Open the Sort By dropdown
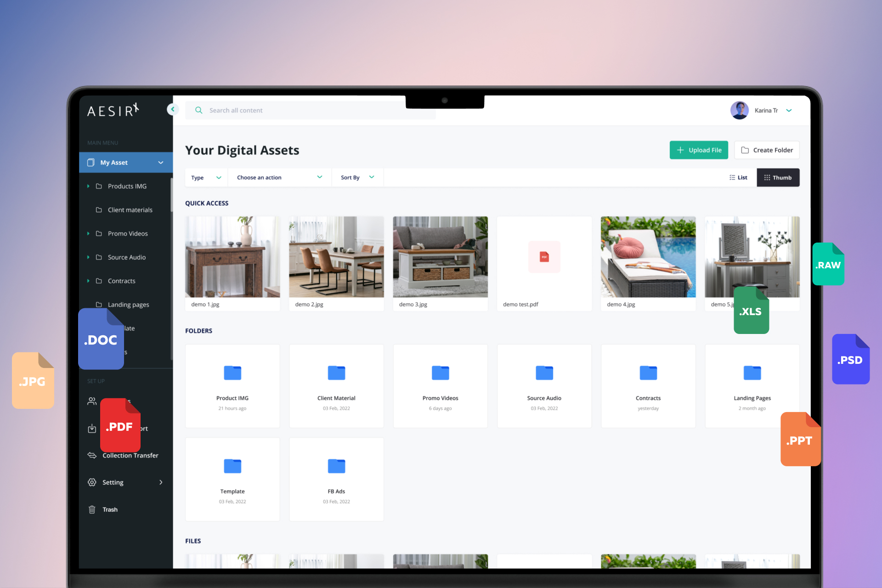The image size is (882, 588). (x=357, y=178)
